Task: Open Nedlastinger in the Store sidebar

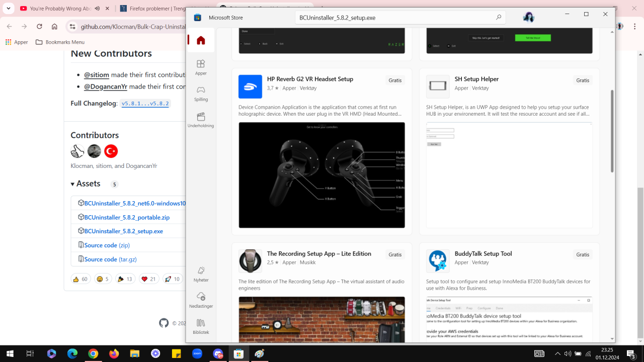Action: pyautogui.click(x=201, y=300)
